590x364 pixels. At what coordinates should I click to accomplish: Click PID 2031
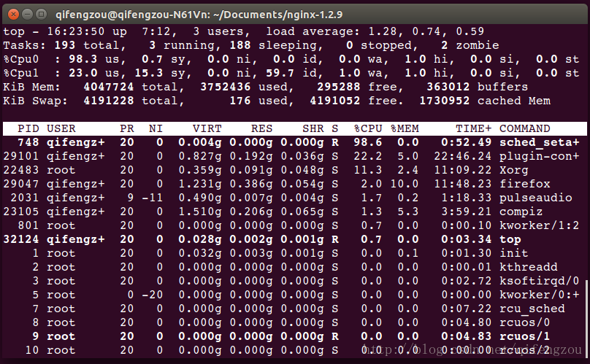pyautogui.click(x=25, y=198)
